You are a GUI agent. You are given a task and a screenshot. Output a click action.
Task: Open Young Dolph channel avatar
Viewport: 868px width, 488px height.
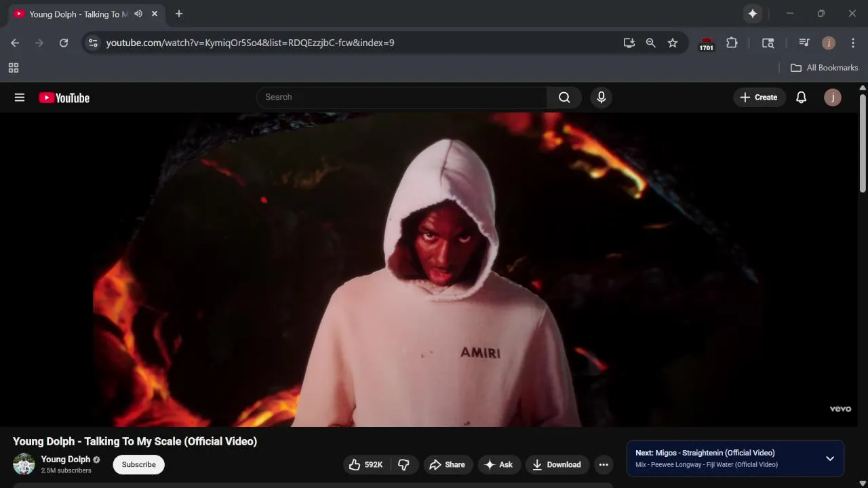[24, 464]
